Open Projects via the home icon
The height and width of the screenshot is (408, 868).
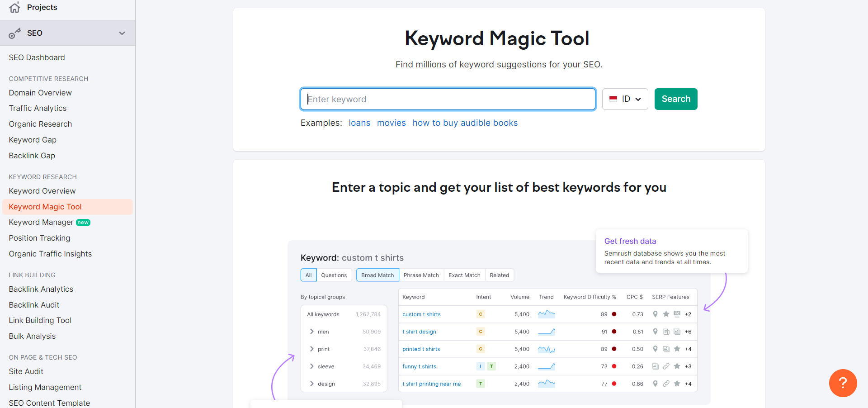click(x=14, y=7)
